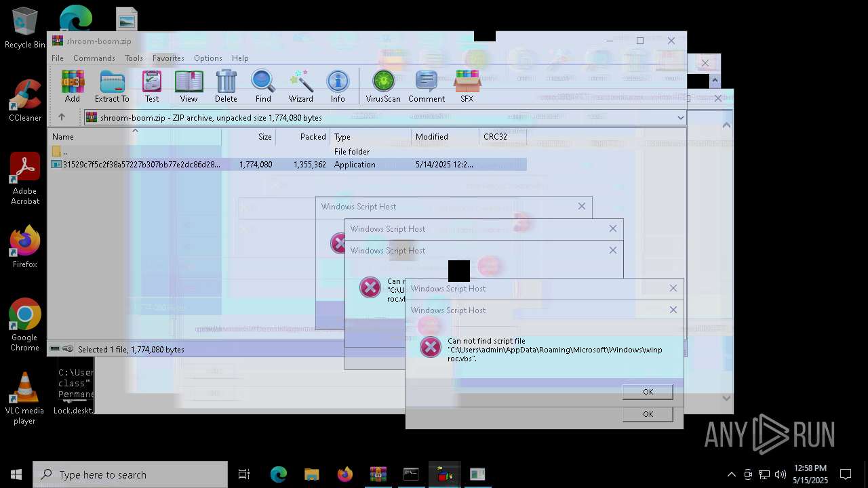
Task: Sort by the Packed column
Action: [x=302, y=137]
